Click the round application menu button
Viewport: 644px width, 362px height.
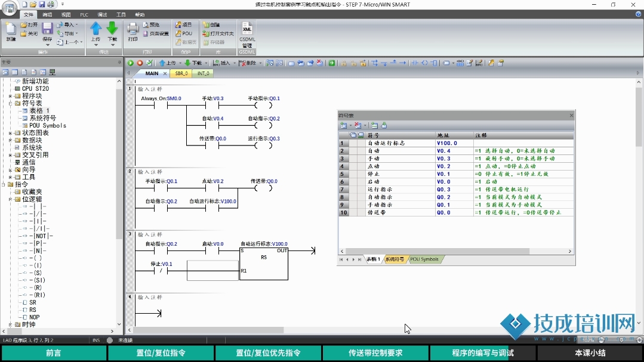(9, 8)
